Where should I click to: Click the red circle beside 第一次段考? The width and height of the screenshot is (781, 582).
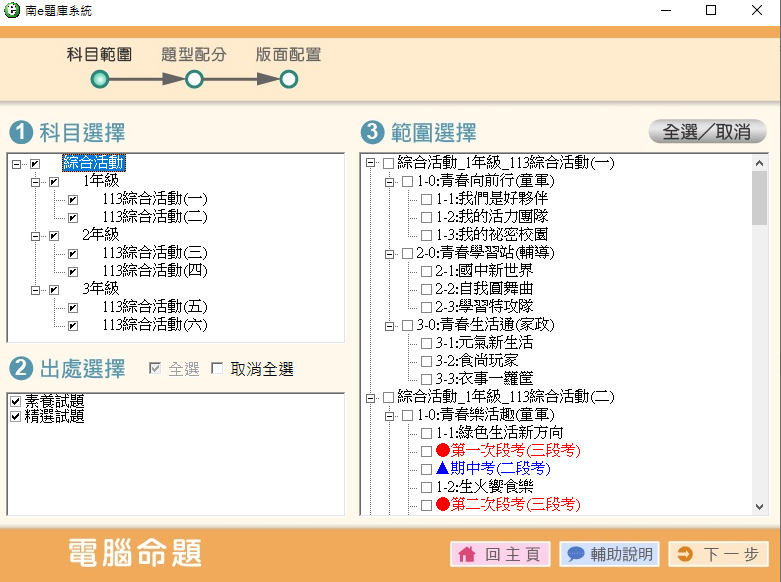pos(443,451)
